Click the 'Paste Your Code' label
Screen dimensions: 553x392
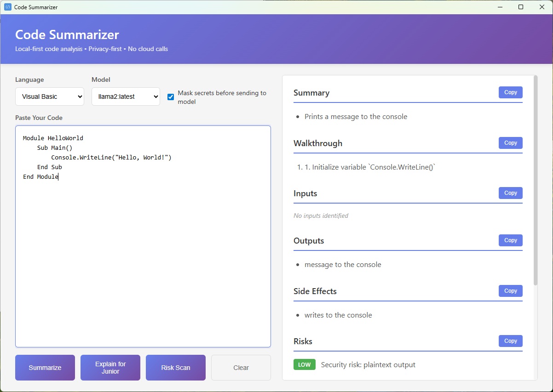(x=39, y=118)
